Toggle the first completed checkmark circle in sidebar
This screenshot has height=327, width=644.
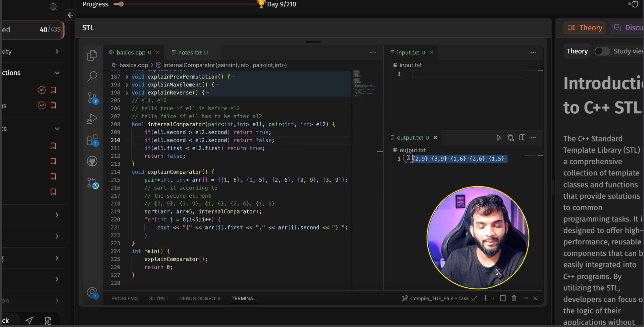tap(42, 90)
